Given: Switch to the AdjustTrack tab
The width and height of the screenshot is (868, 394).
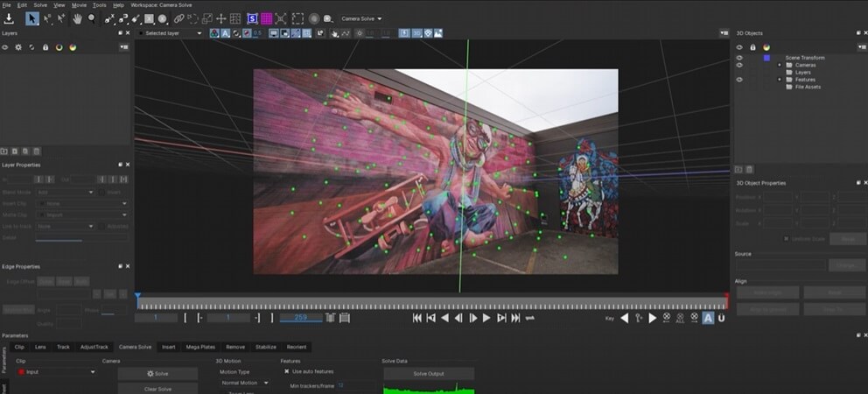Looking at the screenshot, I should click(x=94, y=347).
